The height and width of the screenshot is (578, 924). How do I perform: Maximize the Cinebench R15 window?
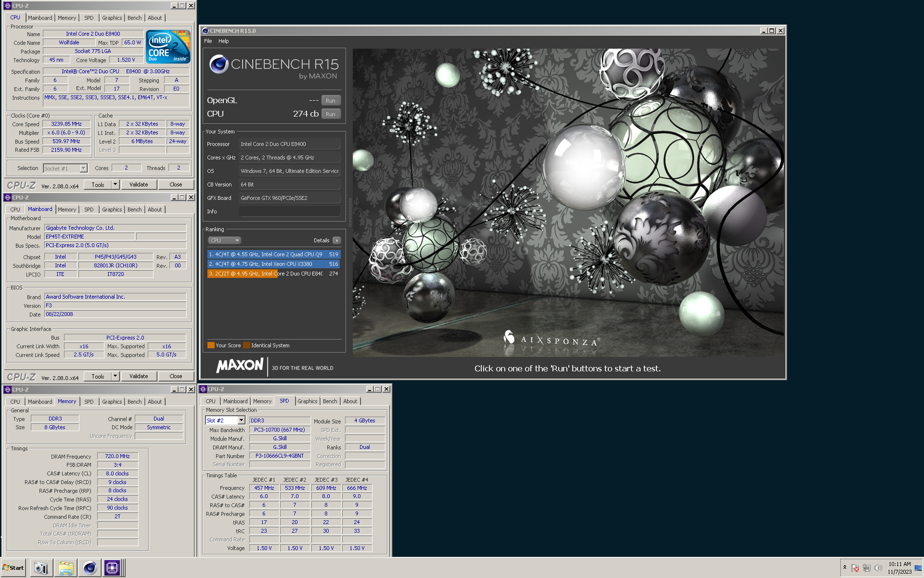point(772,31)
